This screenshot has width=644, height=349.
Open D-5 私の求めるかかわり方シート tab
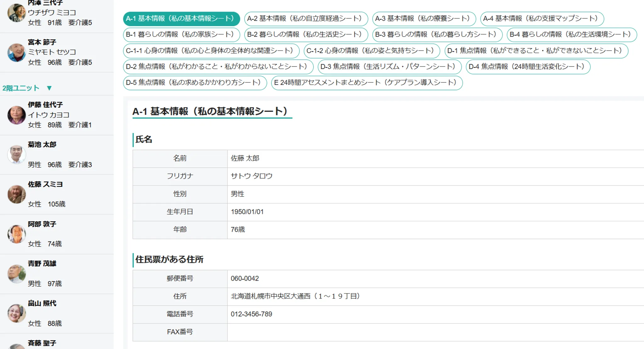[x=195, y=83]
